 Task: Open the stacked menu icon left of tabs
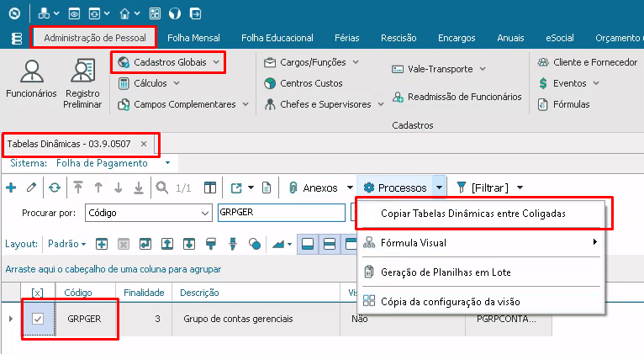pyautogui.click(x=17, y=39)
